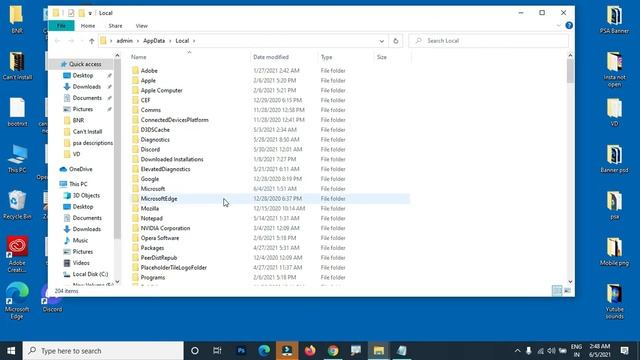Open the Home ribbon tab

pos(88,26)
